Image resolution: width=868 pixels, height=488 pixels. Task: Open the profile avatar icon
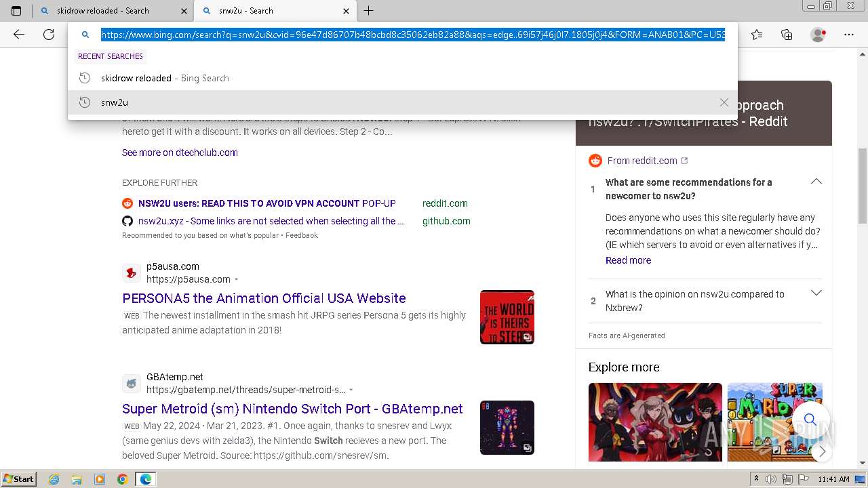coord(818,35)
